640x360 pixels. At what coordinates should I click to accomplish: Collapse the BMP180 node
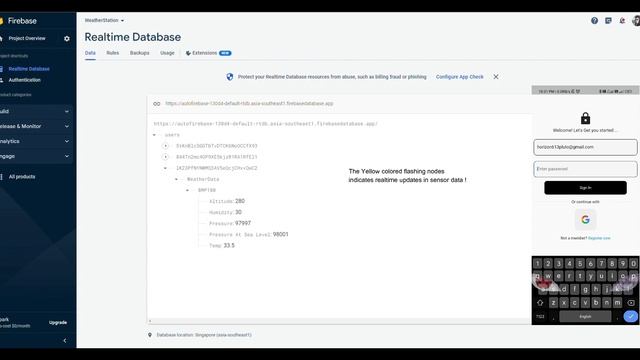[187, 190]
